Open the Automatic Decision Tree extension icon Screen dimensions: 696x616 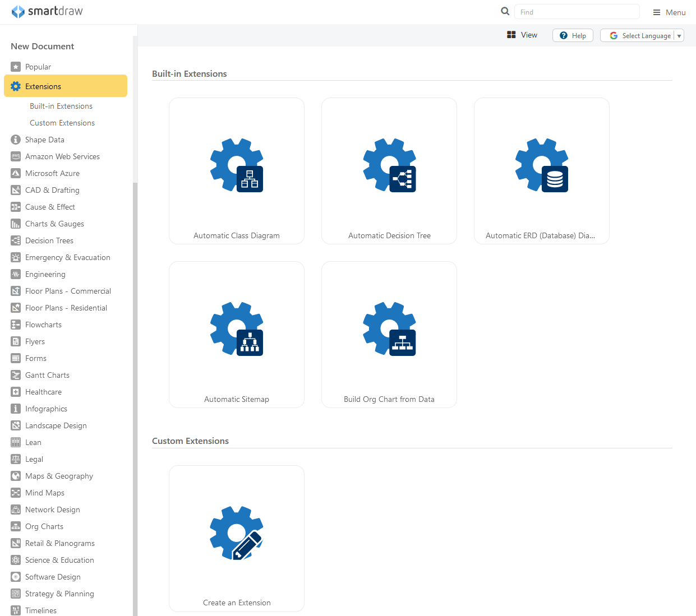pos(389,165)
